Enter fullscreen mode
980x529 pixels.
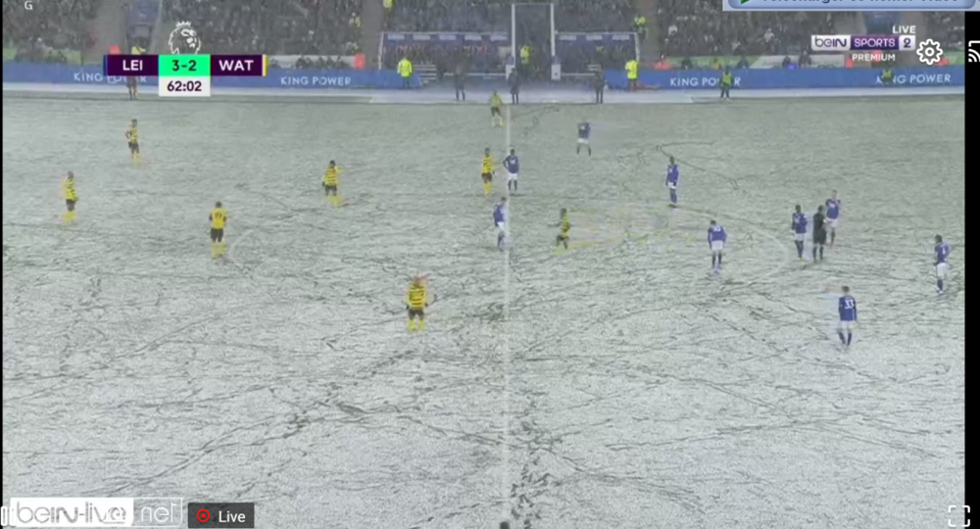[x=958, y=516]
